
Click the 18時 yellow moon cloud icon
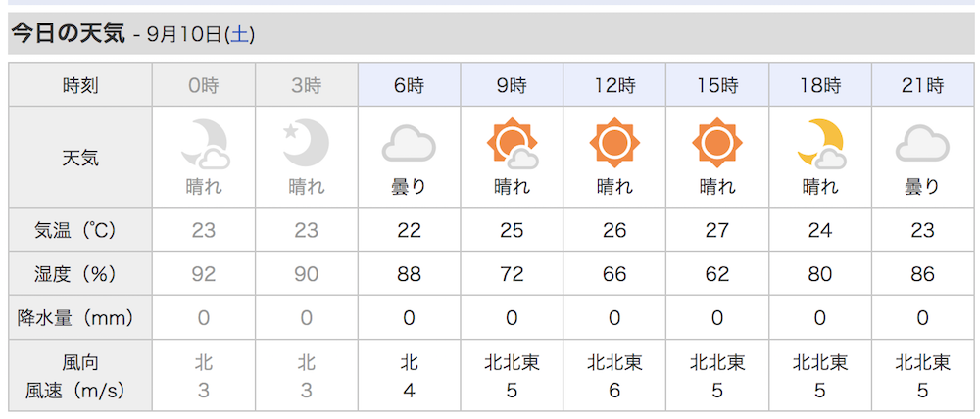coord(820,144)
